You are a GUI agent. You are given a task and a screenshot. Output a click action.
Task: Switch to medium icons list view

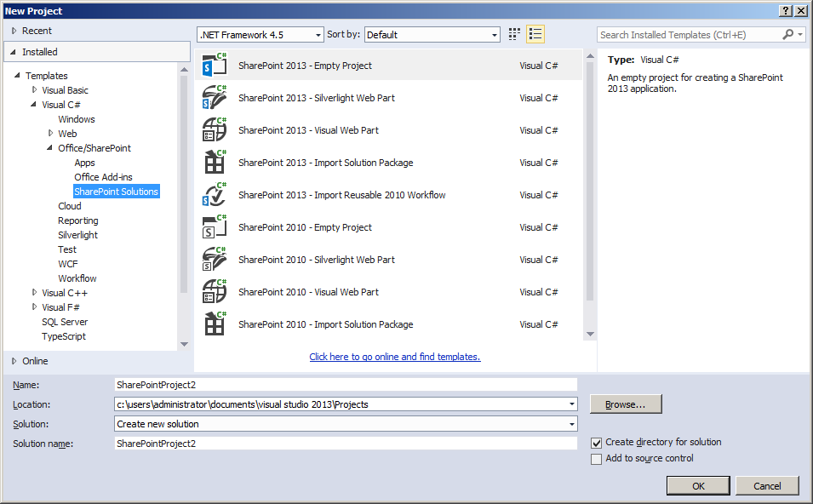535,34
